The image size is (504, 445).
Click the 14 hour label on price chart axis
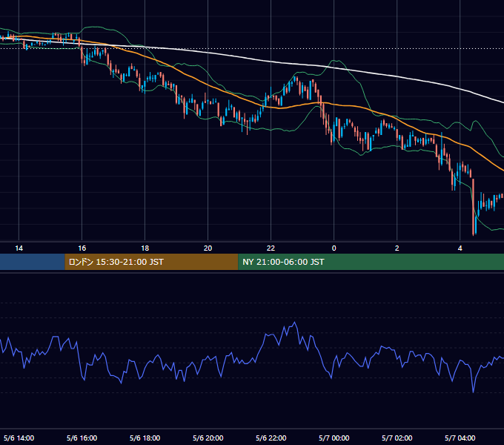click(19, 248)
